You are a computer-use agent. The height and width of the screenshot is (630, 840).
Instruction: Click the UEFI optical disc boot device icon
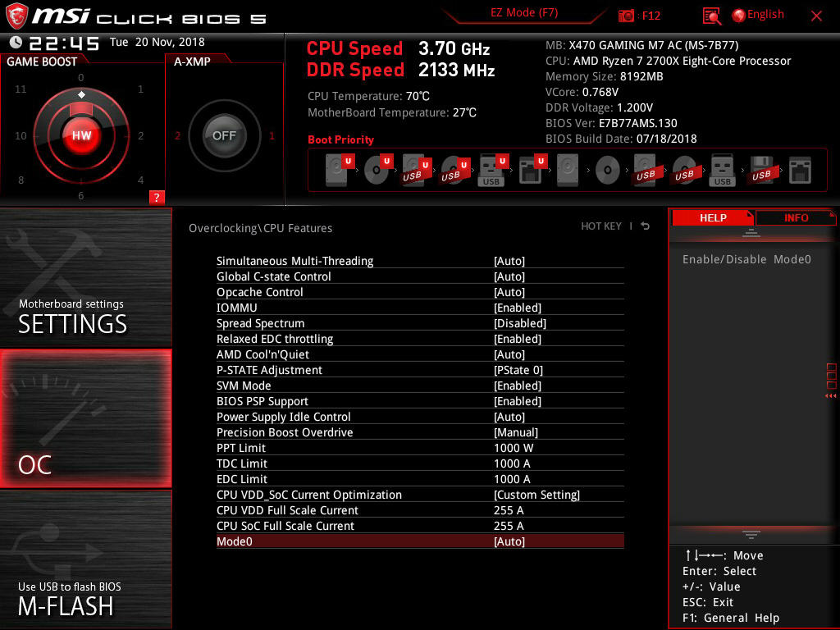pos(378,170)
